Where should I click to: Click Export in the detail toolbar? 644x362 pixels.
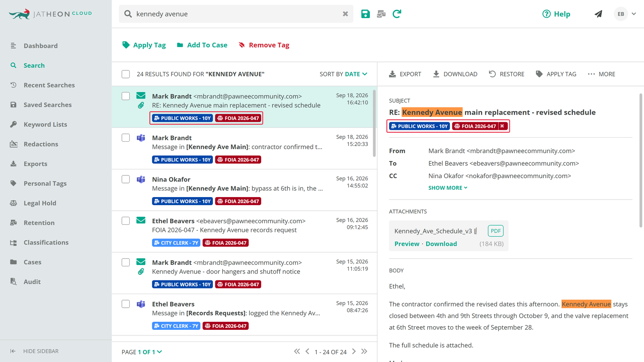point(405,74)
